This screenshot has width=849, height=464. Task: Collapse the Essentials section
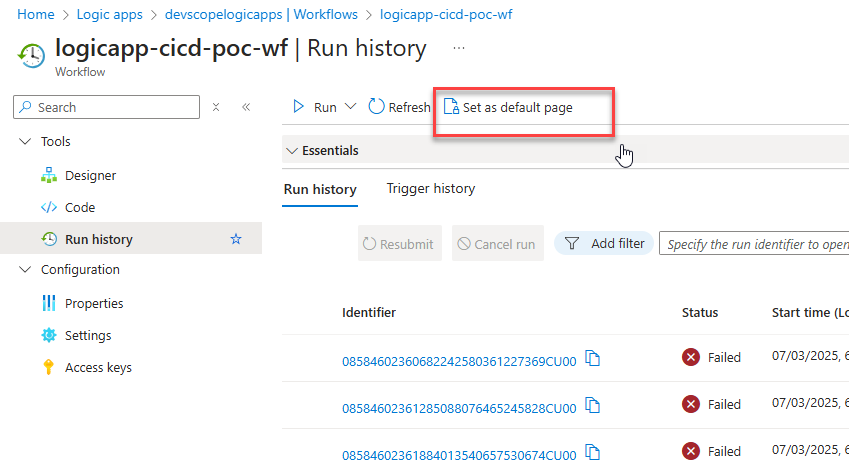click(292, 151)
